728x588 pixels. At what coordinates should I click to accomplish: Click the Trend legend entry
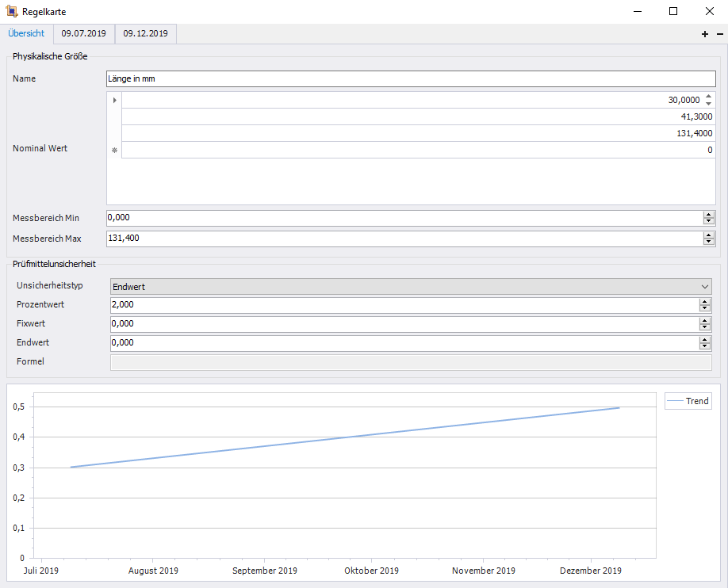pos(688,401)
